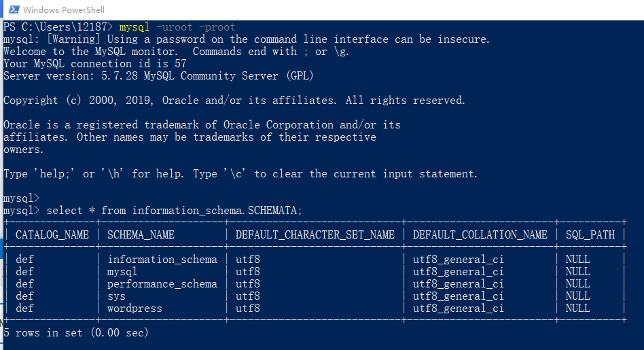The width and height of the screenshot is (644, 350).
Task: Click the DEFAULT_CHARACTER_SET_NAME column header
Action: (315, 235)
